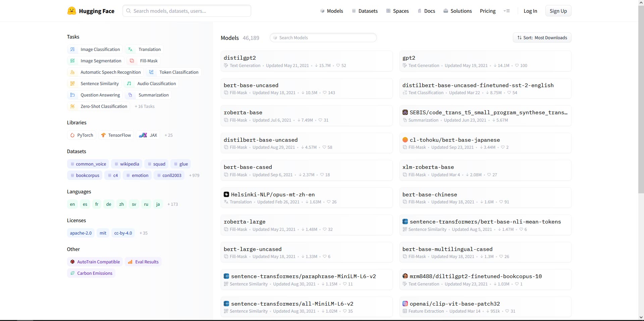Click the cl-tohoku orange avatar
Image resolution: width=644 pixels, height=321 pixels.
(405, 140)
